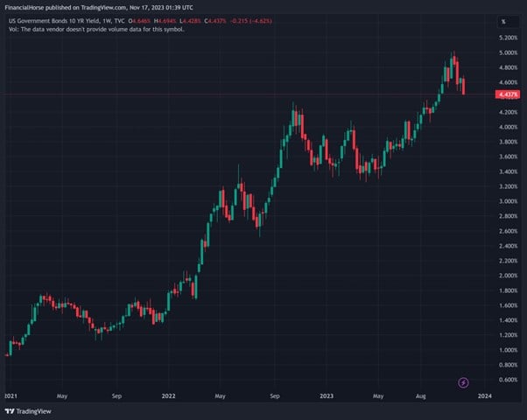The width and height of the screenshot is (527, 420).
Task: Click the first May label after 2021
Action: 62,395
